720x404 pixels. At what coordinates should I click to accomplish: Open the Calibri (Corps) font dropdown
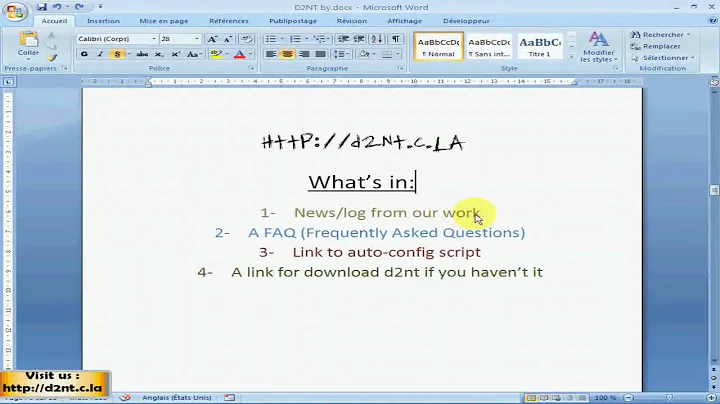[154, 39]
